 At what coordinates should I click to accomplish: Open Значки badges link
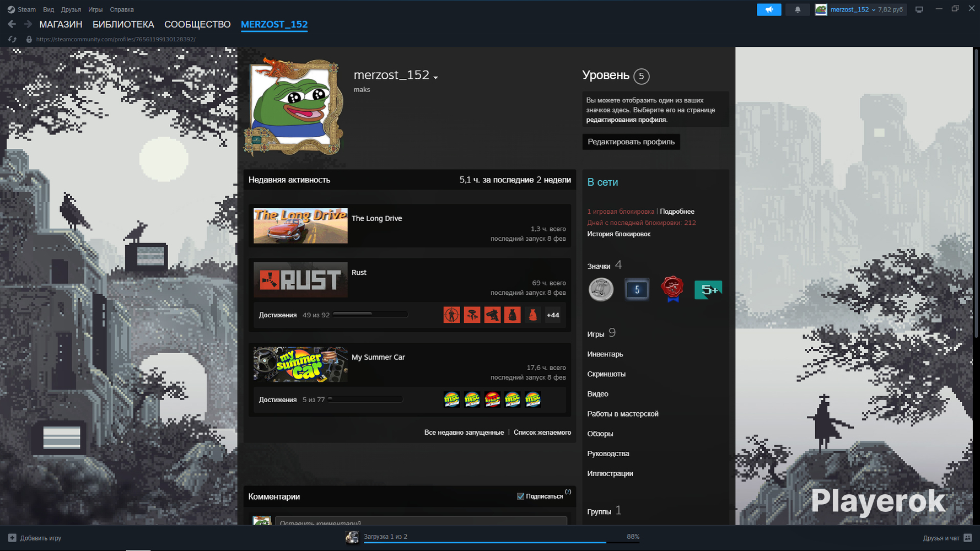pos(604,266)
